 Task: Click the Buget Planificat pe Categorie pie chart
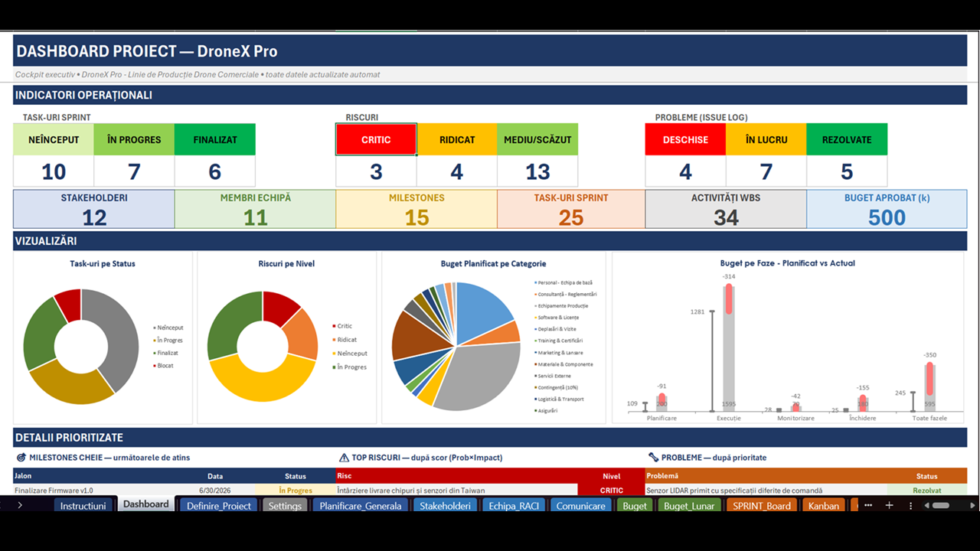[x=494, y=338]
